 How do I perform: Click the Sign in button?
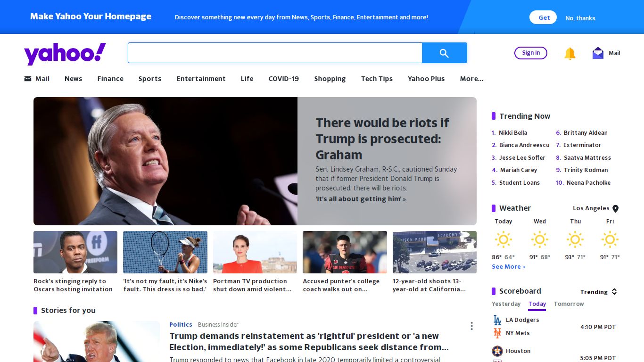[531, 53]
